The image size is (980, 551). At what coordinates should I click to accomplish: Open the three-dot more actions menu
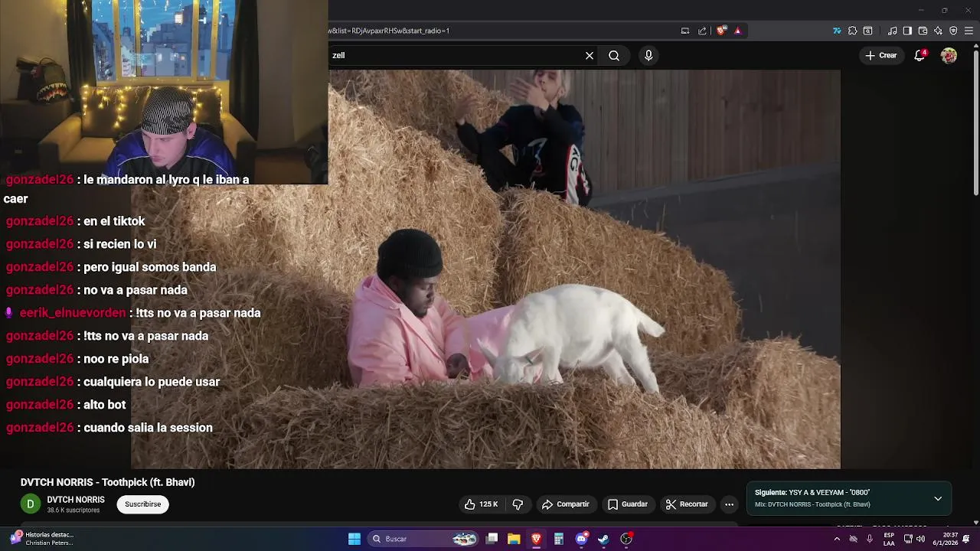(729, 504)
